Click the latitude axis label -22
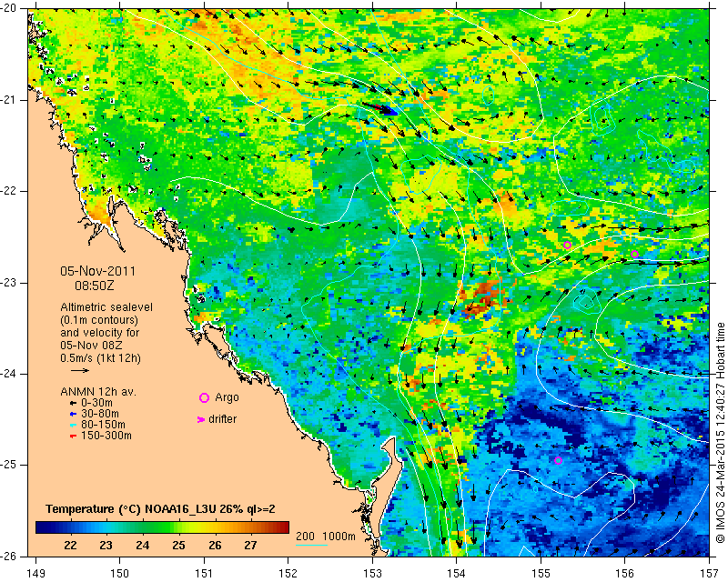728x582 pixels. [9, 191]
